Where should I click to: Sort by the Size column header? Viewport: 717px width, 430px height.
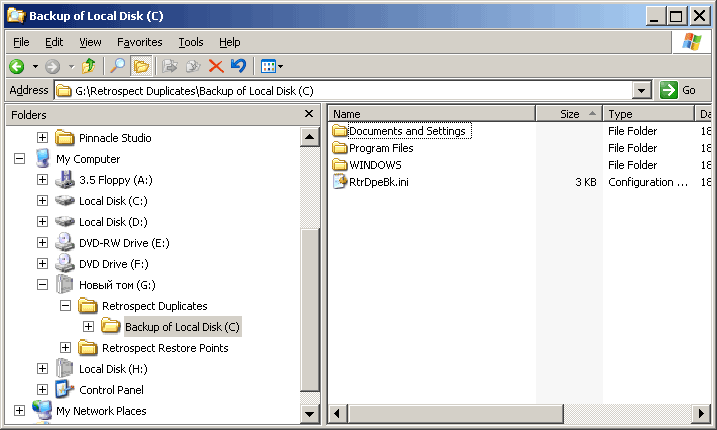pos(569,113)
